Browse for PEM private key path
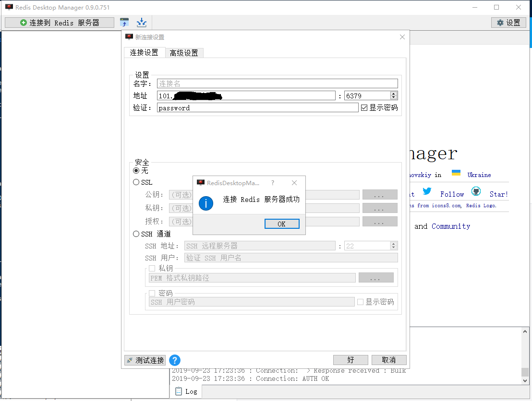532x401 pixels. tap(376, 278)
